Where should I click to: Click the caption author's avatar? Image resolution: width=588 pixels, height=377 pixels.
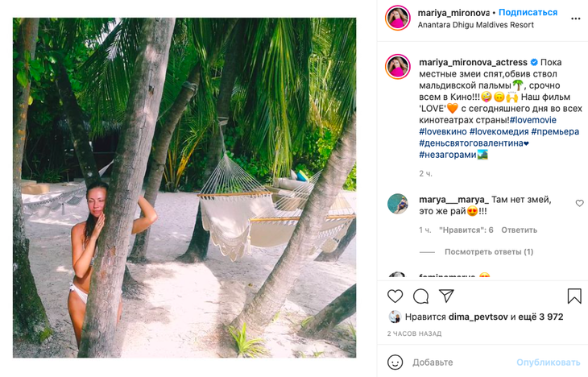[x=397, y=67]
